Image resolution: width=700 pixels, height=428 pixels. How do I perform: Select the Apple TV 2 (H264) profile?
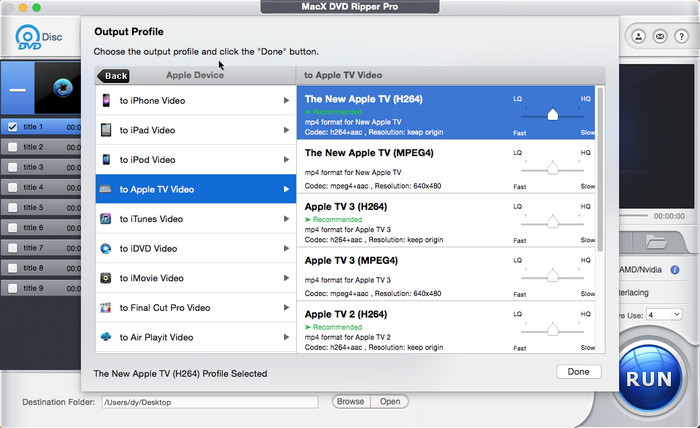446,328
